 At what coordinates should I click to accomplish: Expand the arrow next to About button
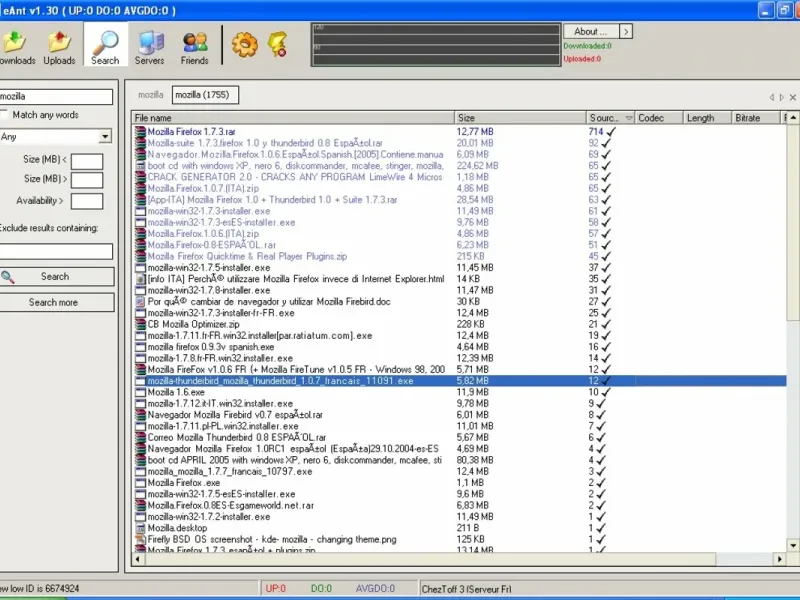pyautogui.click(x=626, y=32)
